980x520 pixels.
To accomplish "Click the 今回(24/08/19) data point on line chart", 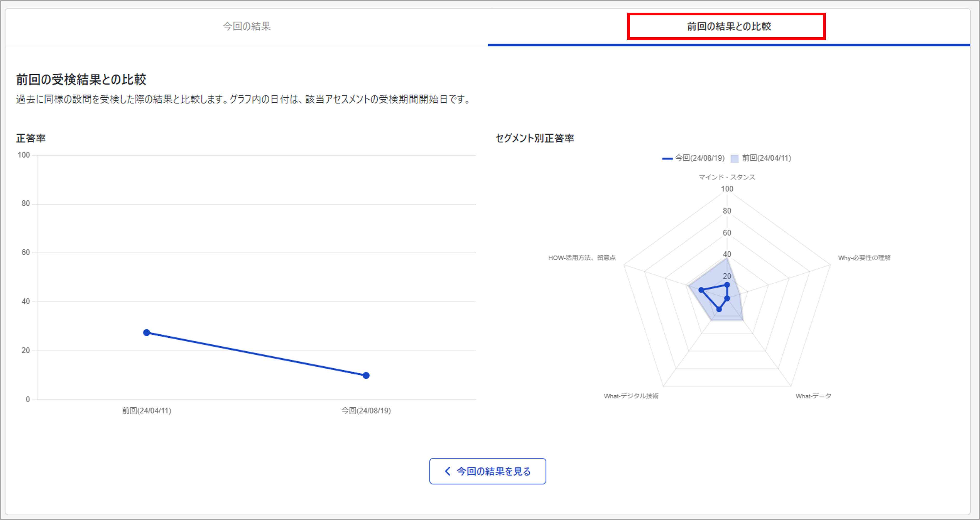I will point(366,375).
